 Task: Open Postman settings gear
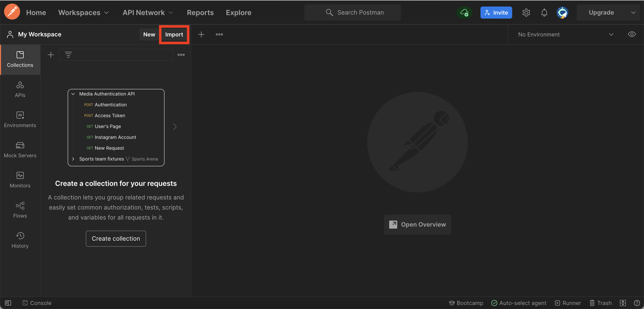click(x=526, y=12)
